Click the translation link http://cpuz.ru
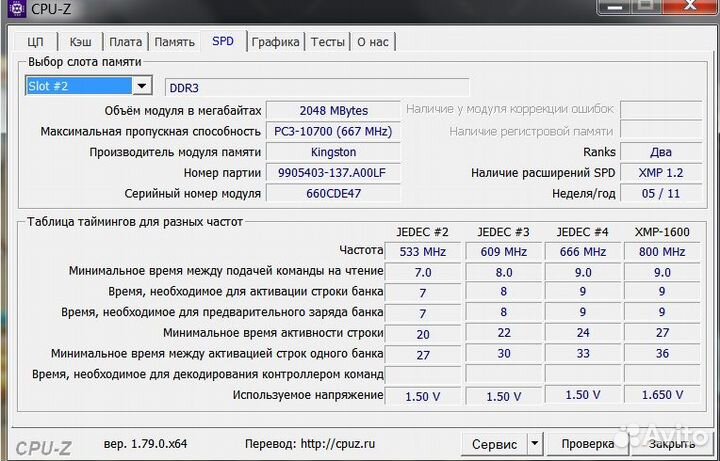Viewport: 720px width, 461px height. [x=338, y=444]
